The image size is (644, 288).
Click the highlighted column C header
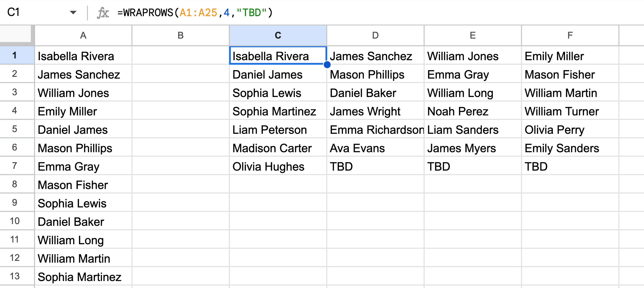coord(278,35)
